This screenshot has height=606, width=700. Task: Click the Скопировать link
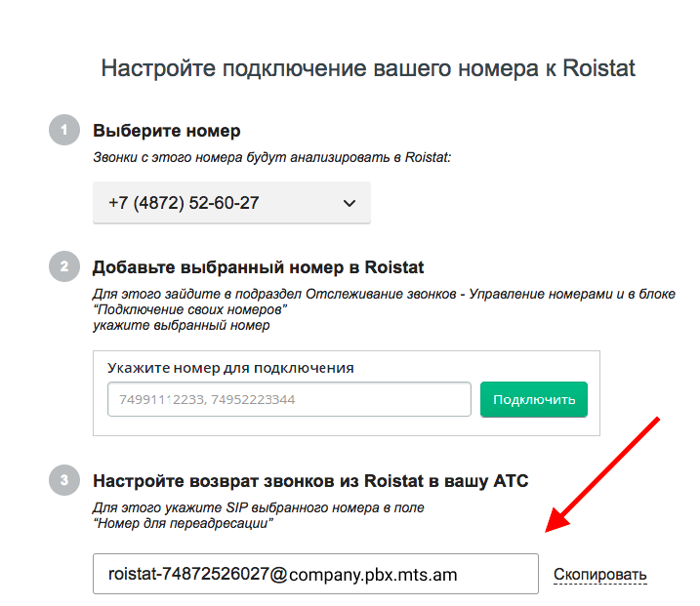tap(600, 575)
